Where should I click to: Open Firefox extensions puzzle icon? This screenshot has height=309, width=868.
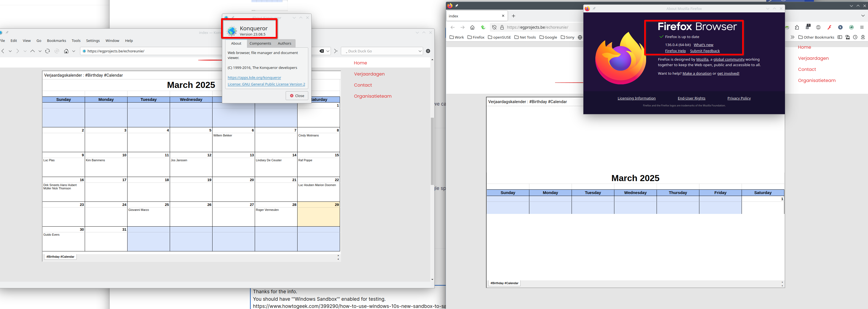(797, 28)
